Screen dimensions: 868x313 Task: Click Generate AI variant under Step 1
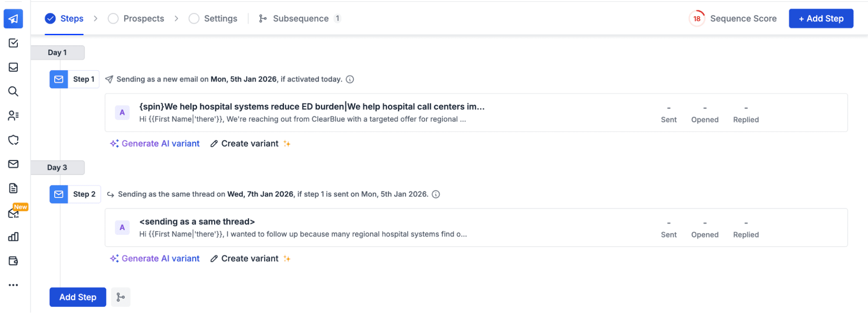[x=155, y=144]
